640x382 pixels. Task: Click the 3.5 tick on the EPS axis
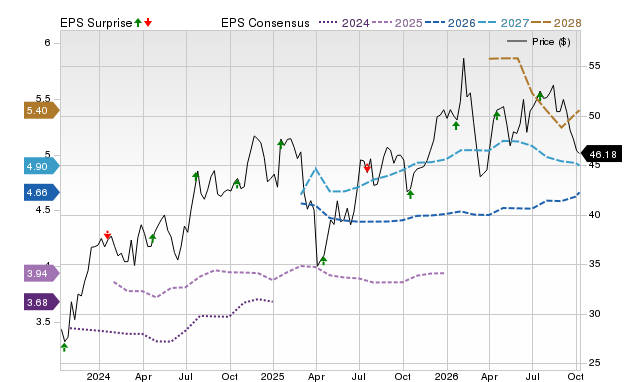(43, 322)
